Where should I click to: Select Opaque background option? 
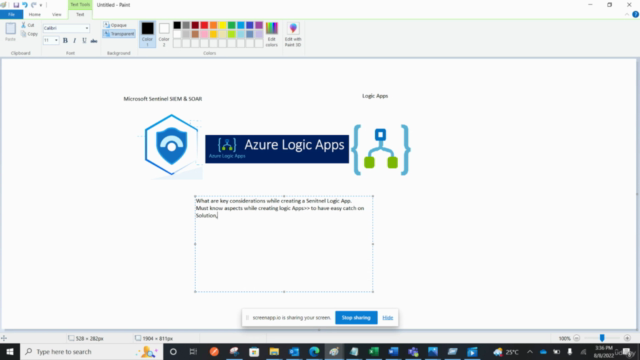coord(116,25)
